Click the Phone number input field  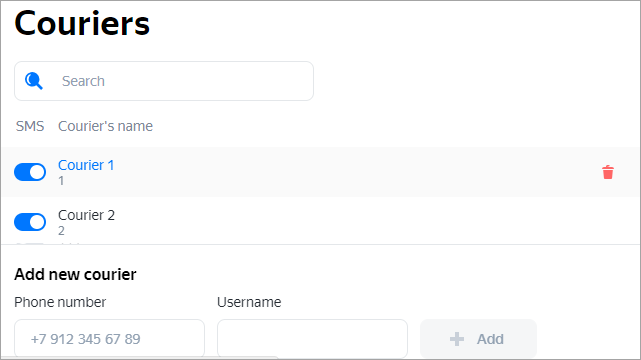point(109,339)
